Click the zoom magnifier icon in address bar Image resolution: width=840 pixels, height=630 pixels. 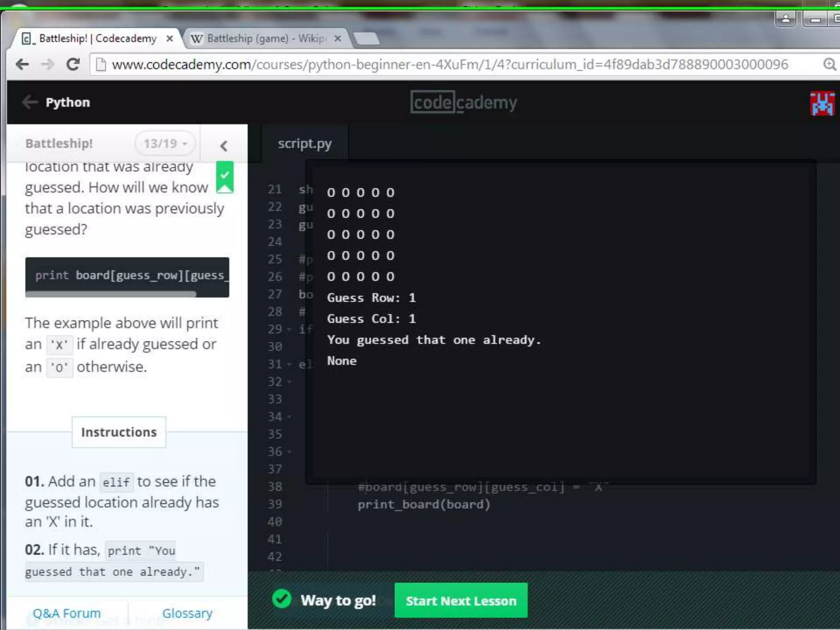point(829,64)
